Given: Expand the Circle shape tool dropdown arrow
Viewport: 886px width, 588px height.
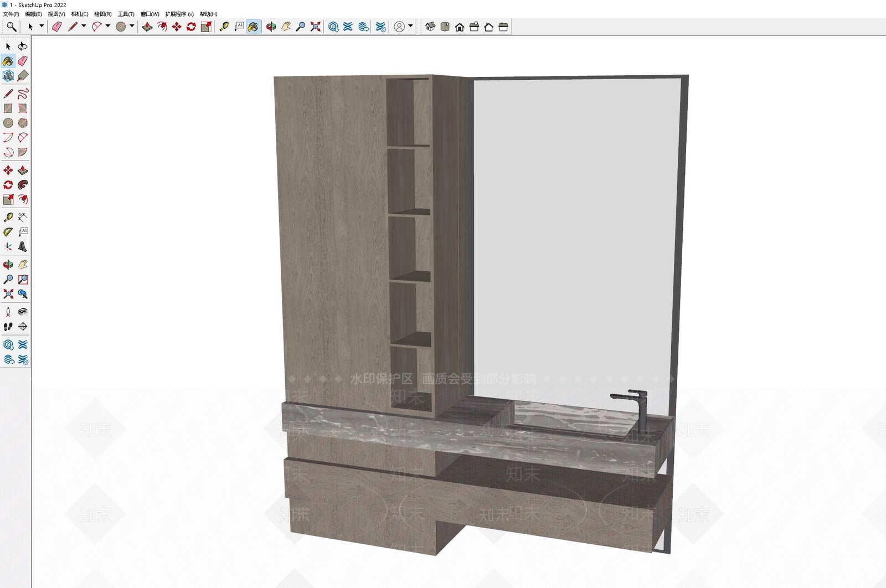Looking at the screenshot, I should tap(132, 26).
